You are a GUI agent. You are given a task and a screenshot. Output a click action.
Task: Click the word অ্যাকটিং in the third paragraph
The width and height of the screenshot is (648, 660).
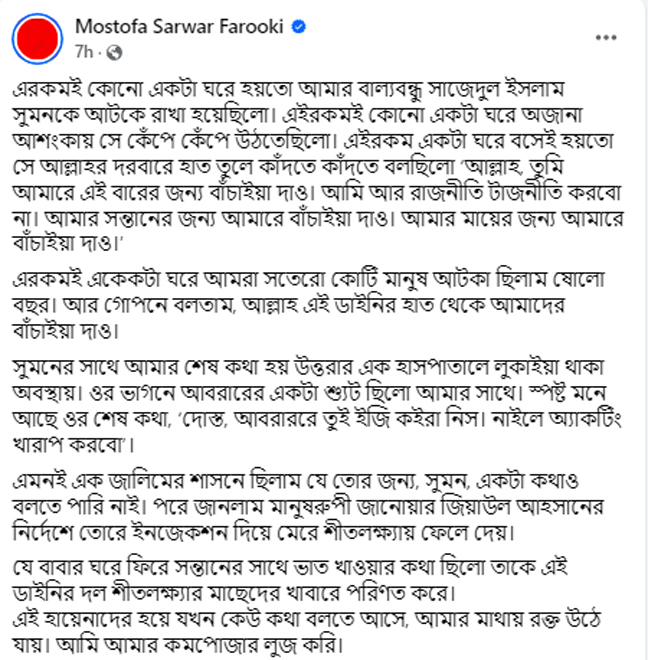tap(585, 419)
